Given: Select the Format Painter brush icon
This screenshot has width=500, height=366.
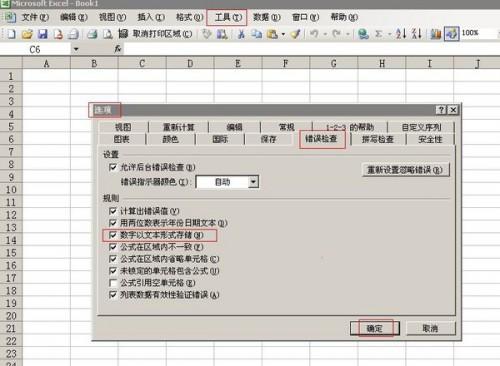Looking at the screenshot, I should click(296, 34).
